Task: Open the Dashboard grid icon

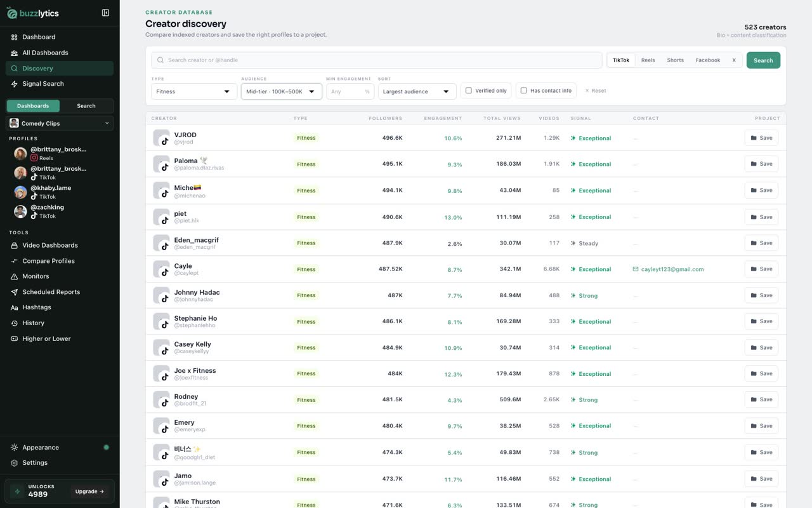Action: click(x=14, y=37)
